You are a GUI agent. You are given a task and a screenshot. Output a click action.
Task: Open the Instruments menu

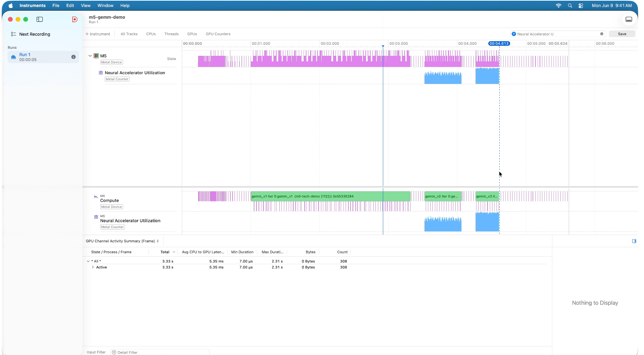[x=32, y=6]
